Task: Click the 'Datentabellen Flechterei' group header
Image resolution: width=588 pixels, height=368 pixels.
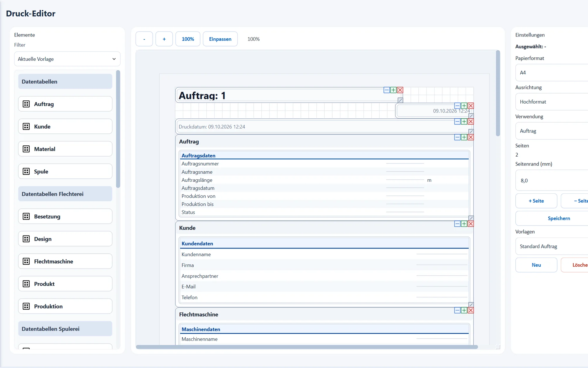Action: click(65, 194)
